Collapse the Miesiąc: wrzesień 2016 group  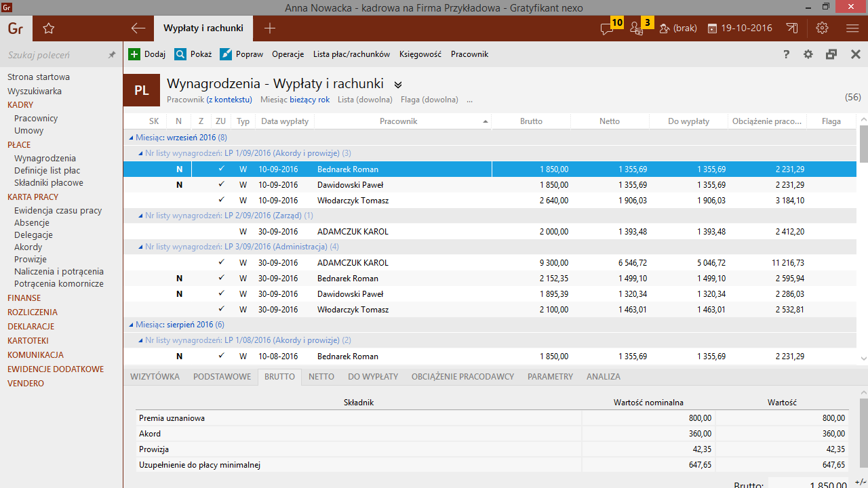[131, 138]
